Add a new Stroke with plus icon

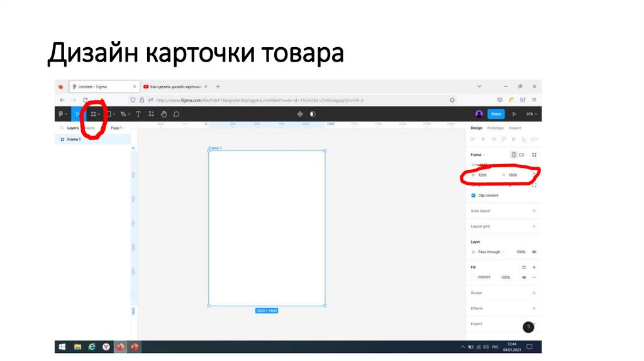click(534, 293)
